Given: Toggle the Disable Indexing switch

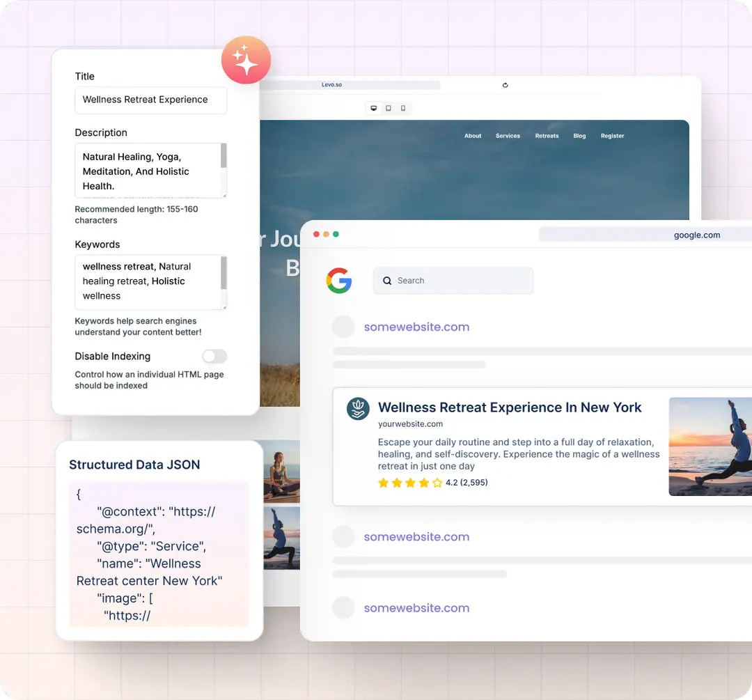Looking at the screenshot, I should (214, 356).
